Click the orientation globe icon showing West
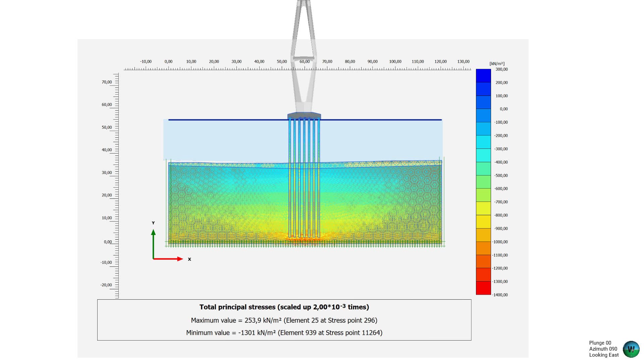 pyautogui.click(x=632, y=349)
